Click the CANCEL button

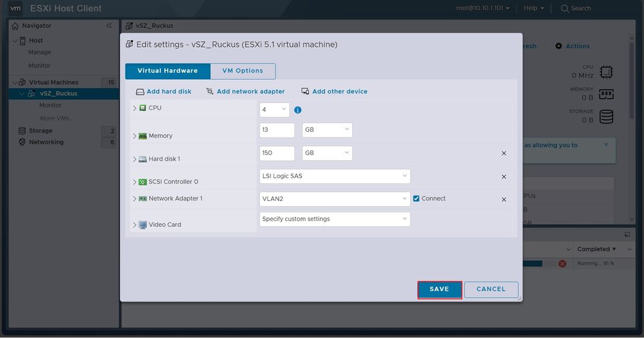click(x=491, y=289)
